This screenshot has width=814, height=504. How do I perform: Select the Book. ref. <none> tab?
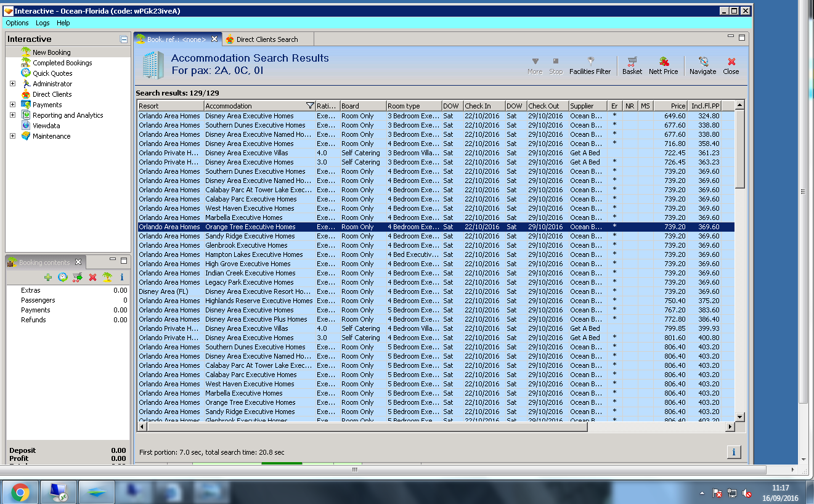177,39
